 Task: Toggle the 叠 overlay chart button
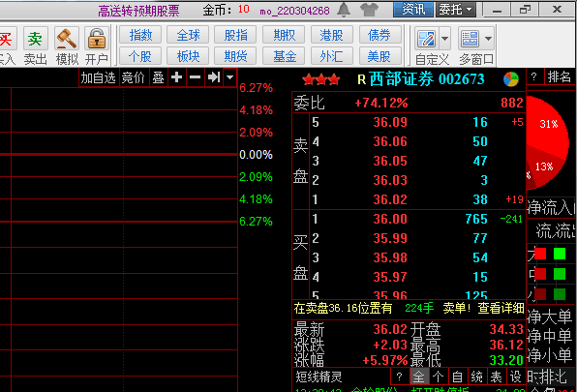[x=158, y=77]
